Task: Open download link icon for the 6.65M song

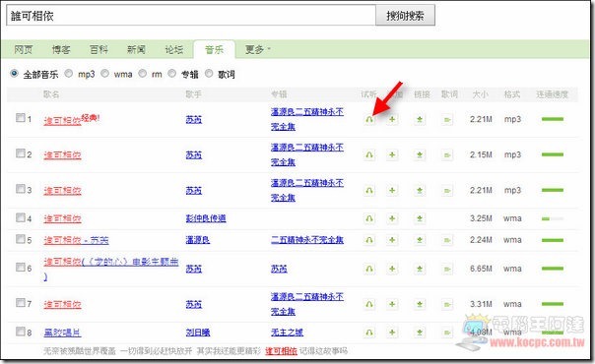Action: [x=420, y=269]
